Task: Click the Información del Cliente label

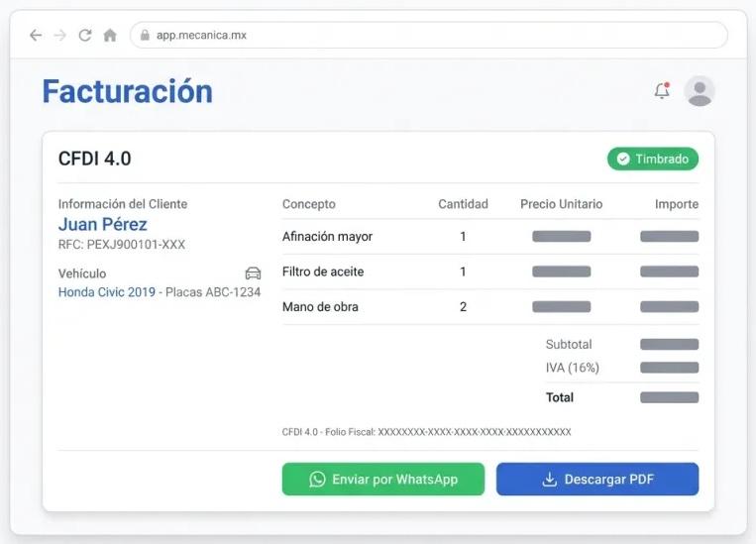Action: (x=123, y=204)
